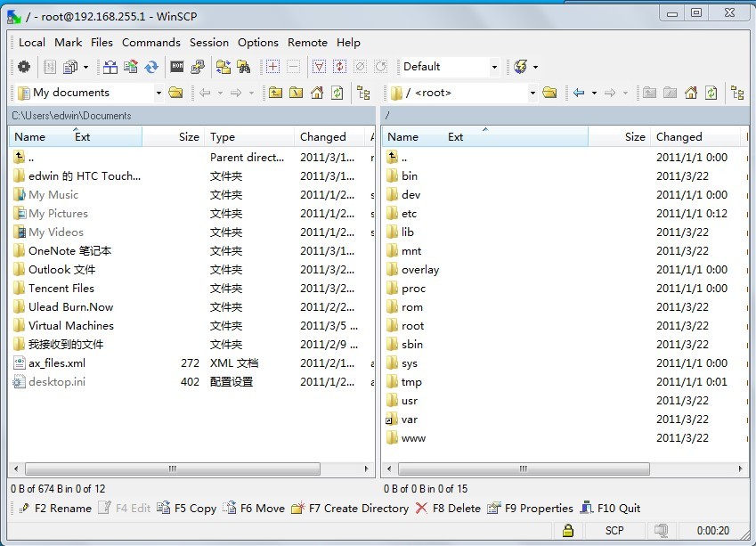Click the F8 Delete button
The height and width of the screenshot is (546, 756).
click(448, 508)
